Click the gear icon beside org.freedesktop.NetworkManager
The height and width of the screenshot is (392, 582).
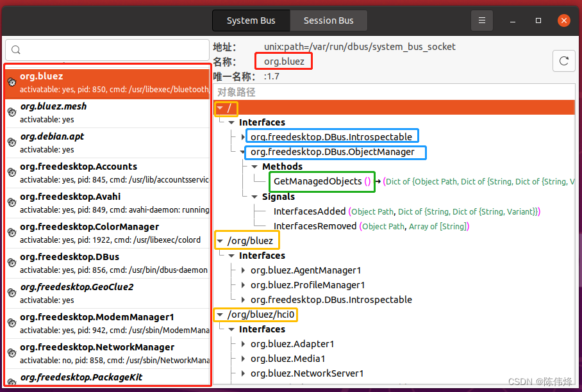(12, 353)
